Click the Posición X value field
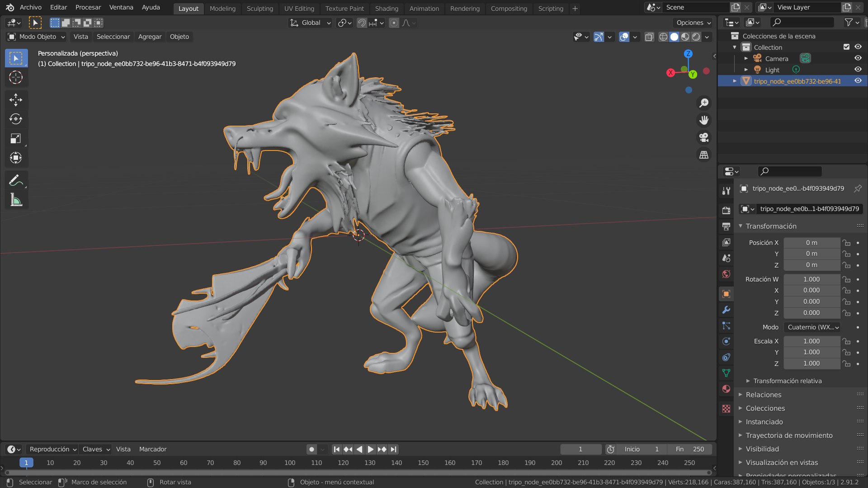Image resolution: width=868 pixels, height=488 pixels. [x=812, y=243]
